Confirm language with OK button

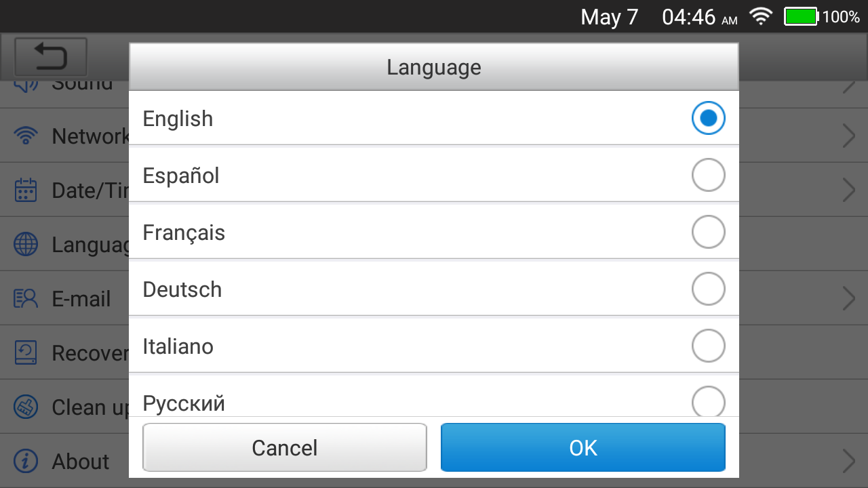tap(583, 447)
